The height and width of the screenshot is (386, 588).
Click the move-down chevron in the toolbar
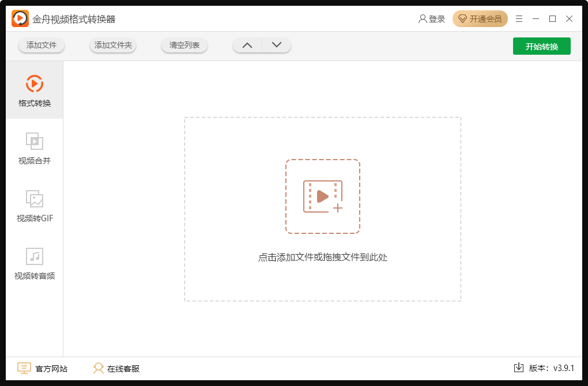pyautogui.click(x=276, y=45)
